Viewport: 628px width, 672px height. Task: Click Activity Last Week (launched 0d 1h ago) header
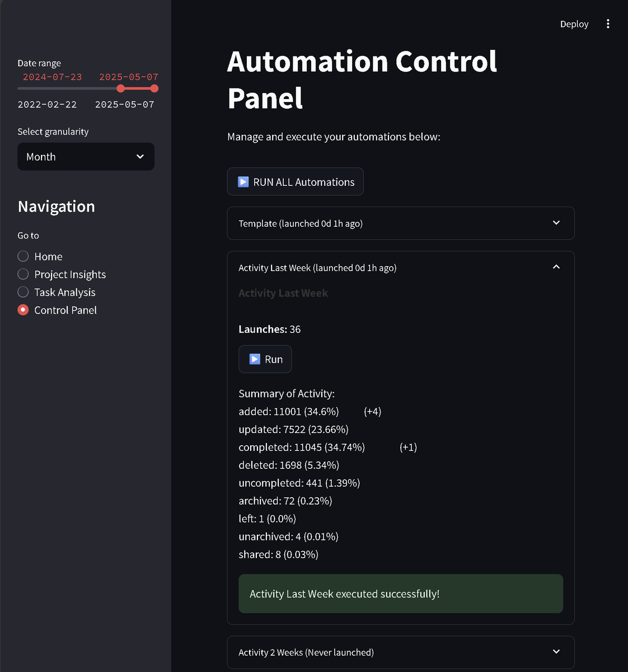pyautogui.click(x=401, y=268)
